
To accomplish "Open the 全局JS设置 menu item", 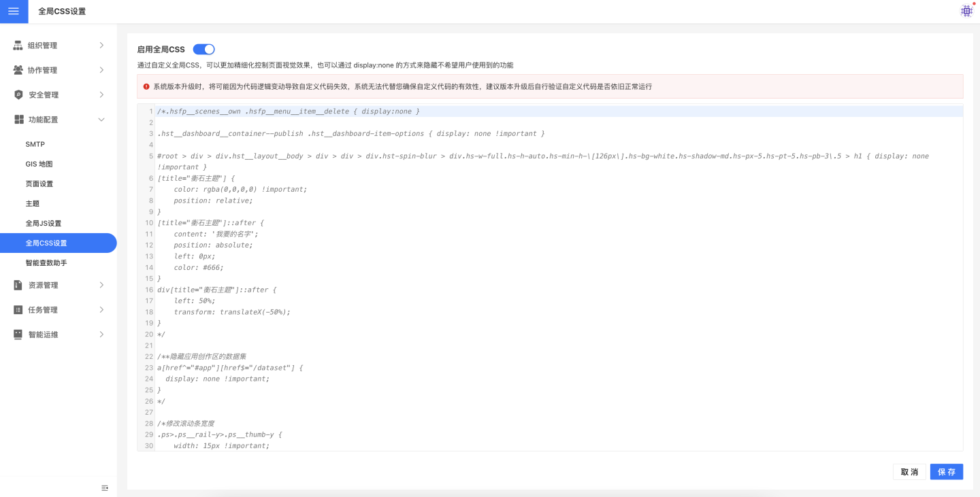I will pyautogui.click(x=44, y=223).
